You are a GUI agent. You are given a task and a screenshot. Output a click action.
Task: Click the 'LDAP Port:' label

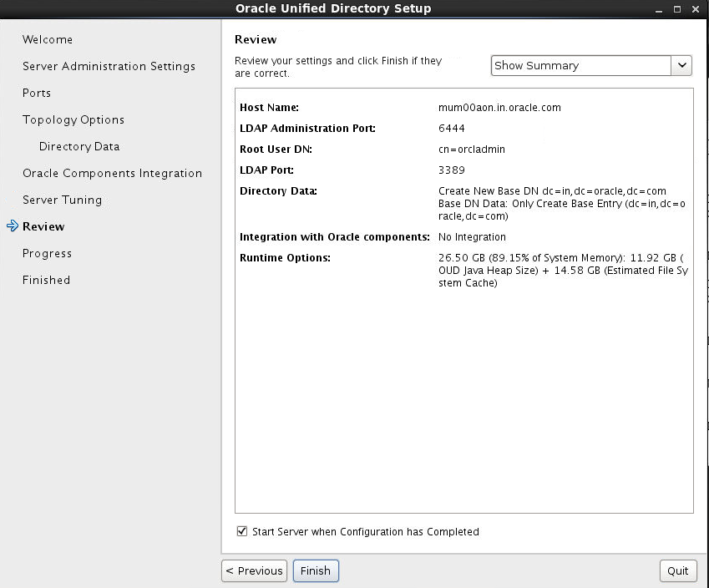coord(266,170)
